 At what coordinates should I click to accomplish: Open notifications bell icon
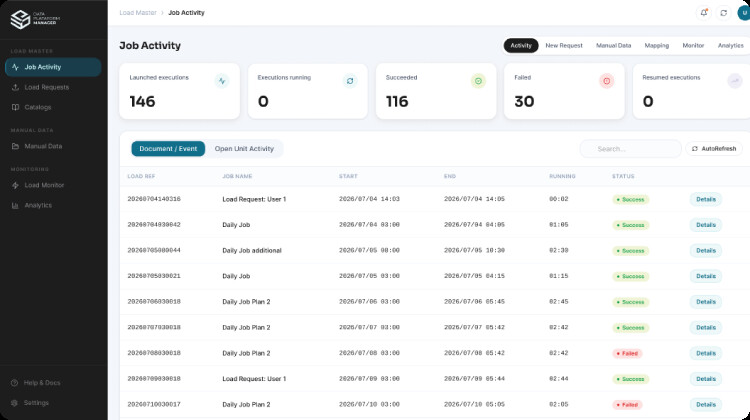704,13
